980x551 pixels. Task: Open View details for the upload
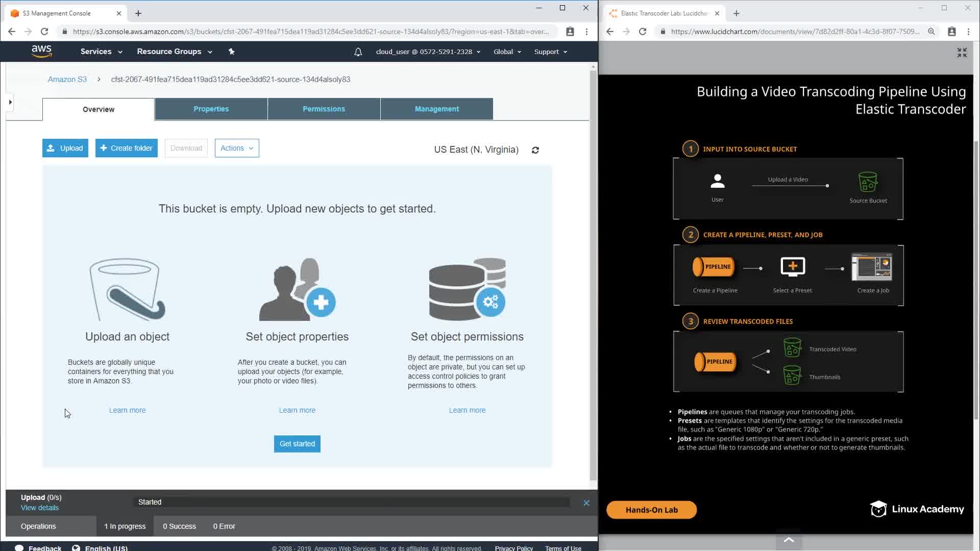40,508
